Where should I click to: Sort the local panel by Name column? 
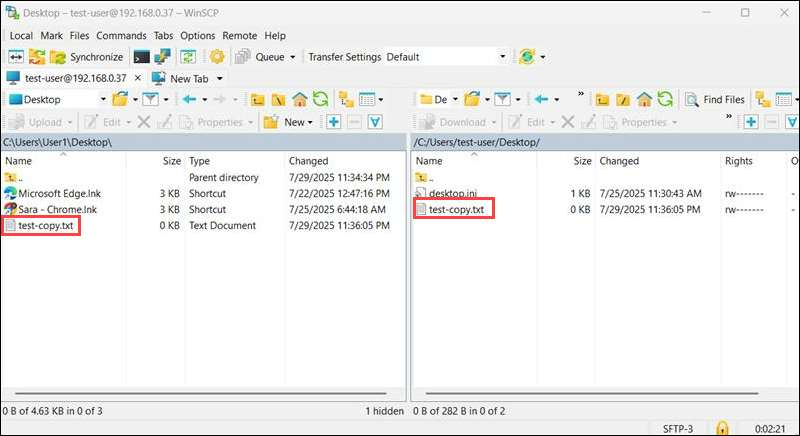click(x=63, y=161)
